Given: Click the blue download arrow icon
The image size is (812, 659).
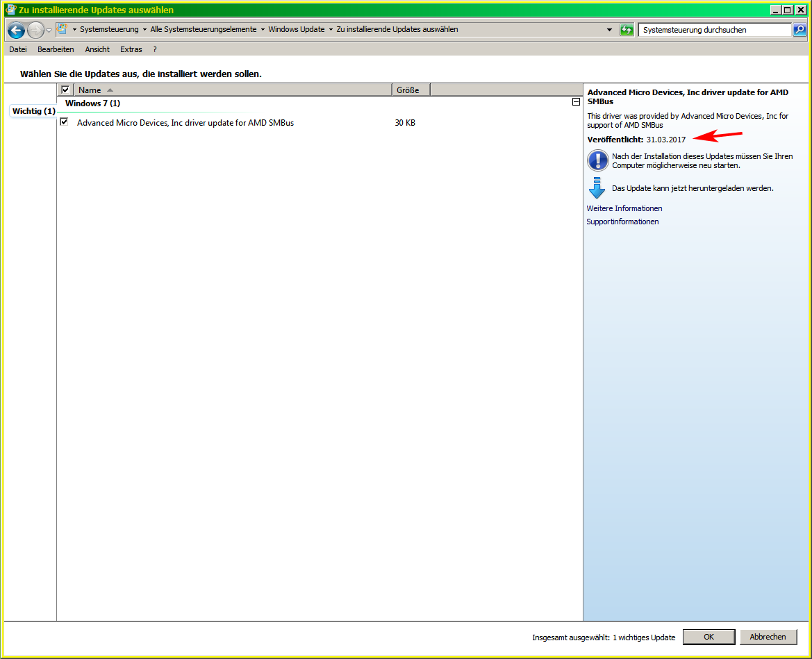Looking at the screenshot, I should click(x=597, y=188).
